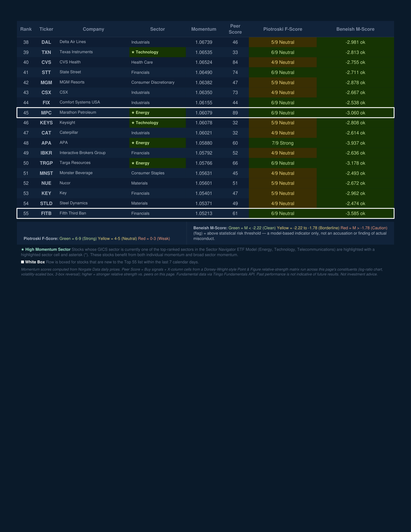Click Comfort Systems USA company name
This screenshot has width=411, height=532.
click(x=80, y=102)
